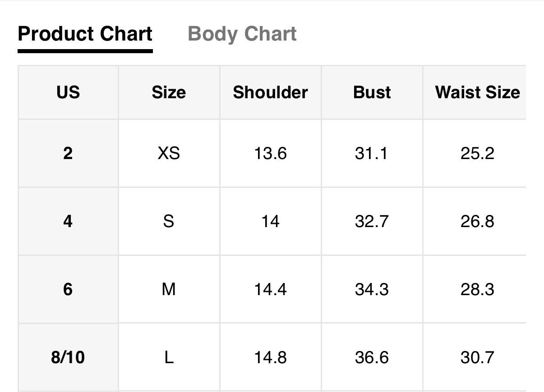Select the US size 2 row label
This screenshot has width=544, height=392.
[68, 154]
